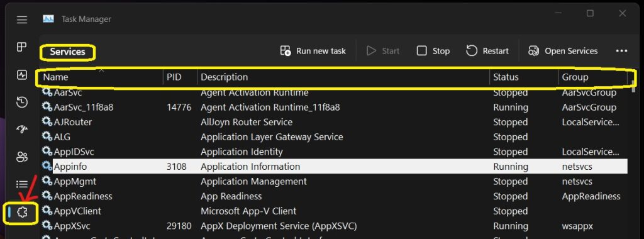Select the AppIDSvc service name
The height and width of the screenshot is (239, 644).
[74, 152]
